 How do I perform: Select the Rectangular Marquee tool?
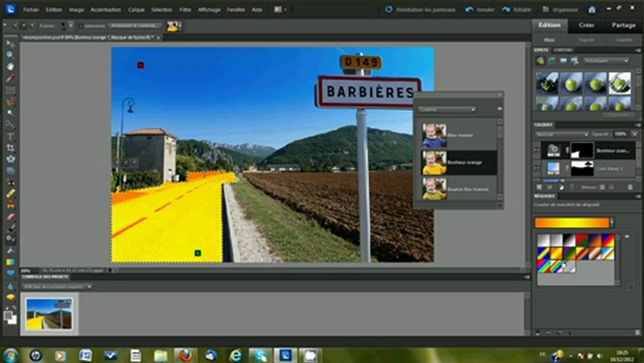[10, 90]
